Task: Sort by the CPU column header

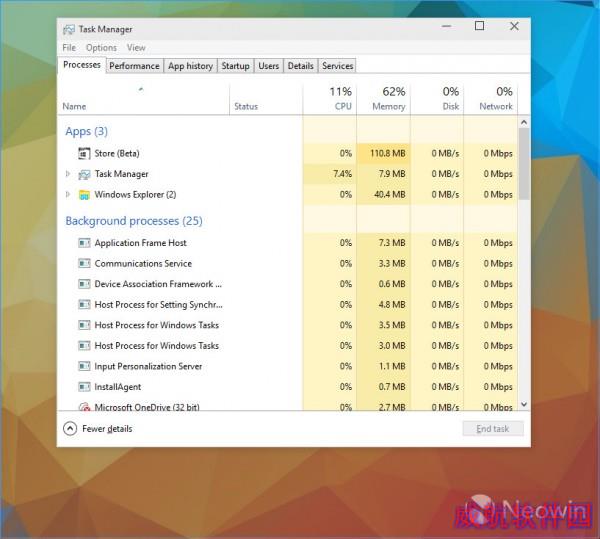Action: click(x=330, y=99)
